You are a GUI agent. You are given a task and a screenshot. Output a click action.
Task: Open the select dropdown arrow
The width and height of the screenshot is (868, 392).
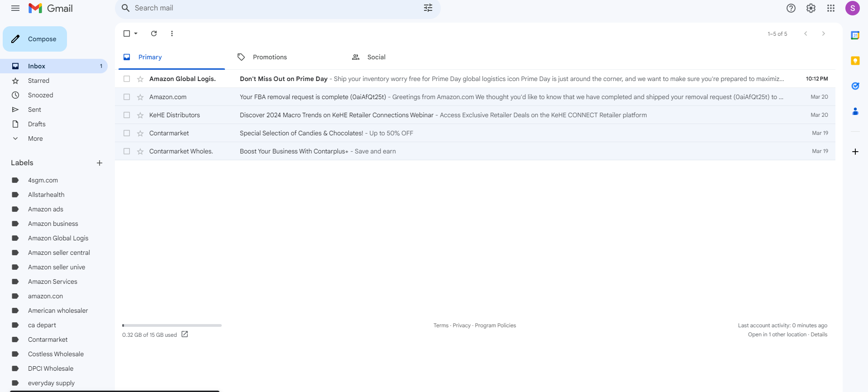pyautogui.click(x=136, y=33)
